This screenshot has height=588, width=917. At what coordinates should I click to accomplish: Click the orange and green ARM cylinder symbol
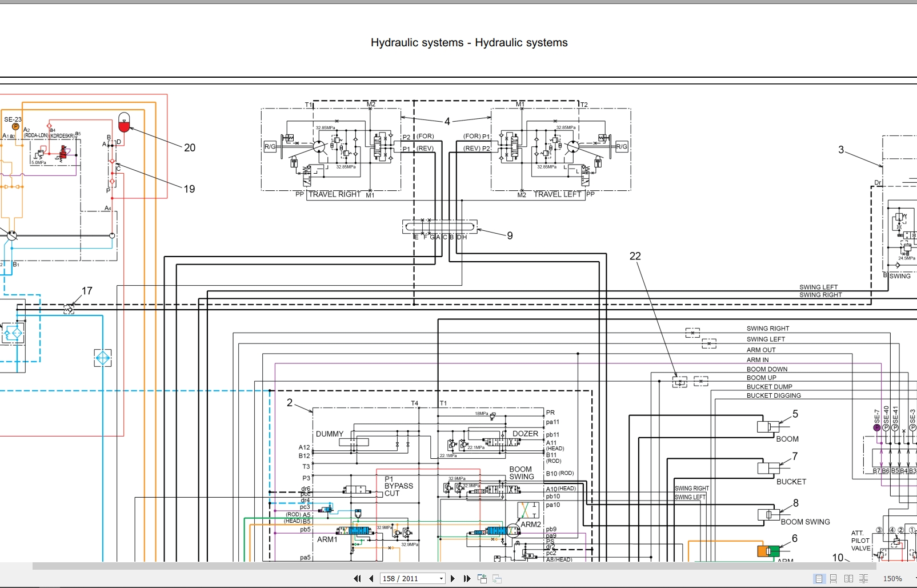coord(768,551)
